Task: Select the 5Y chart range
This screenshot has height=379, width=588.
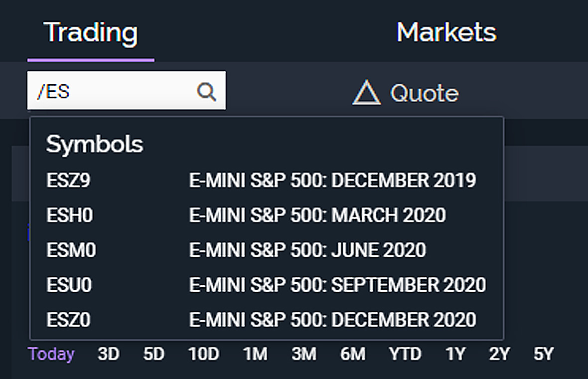Action: click(544, 355)
